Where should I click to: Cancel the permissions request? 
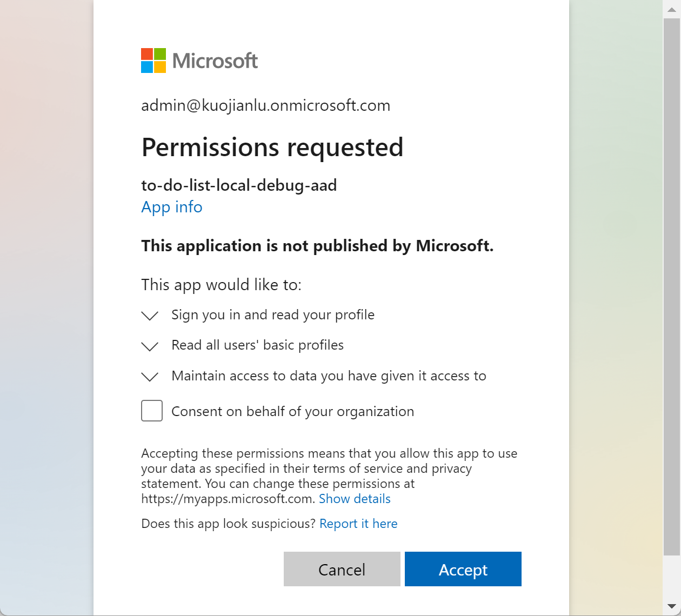click(342, 569)
